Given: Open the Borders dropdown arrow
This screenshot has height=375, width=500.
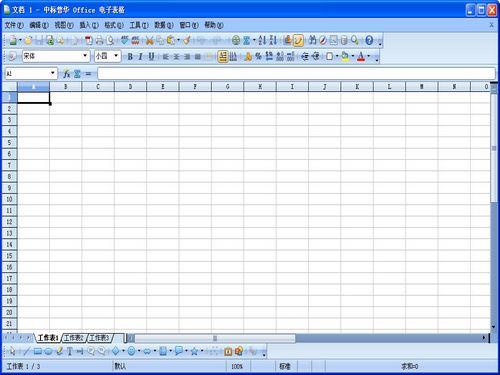Looking at the screenshot, I should coord(337,57).
